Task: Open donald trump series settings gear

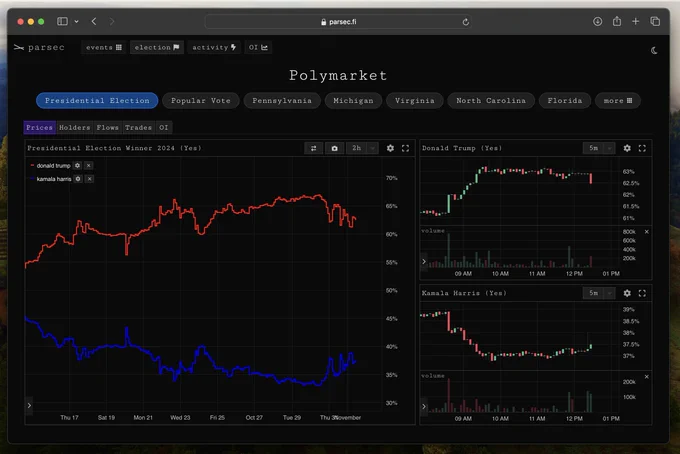Action: click(x=77, y=165)
